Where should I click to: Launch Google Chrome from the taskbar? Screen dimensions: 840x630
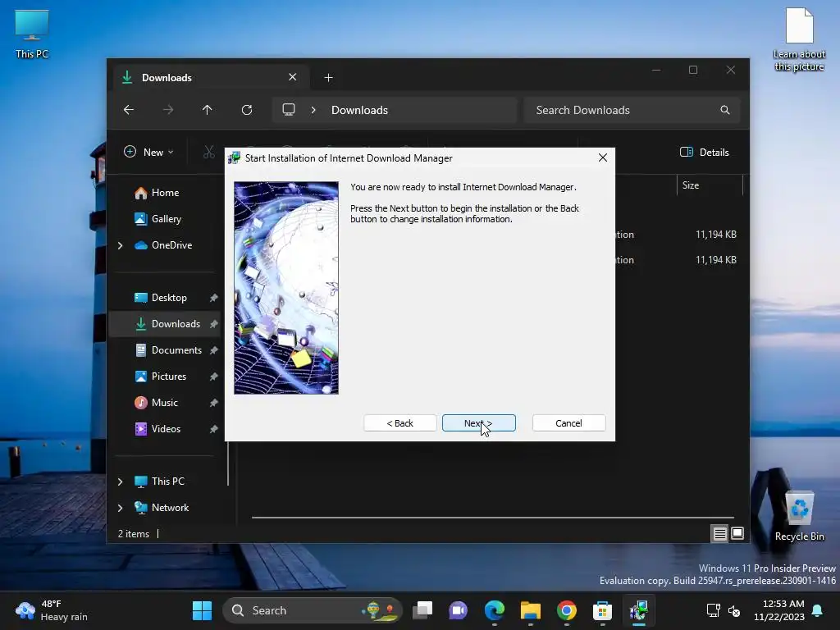(566, 610)
